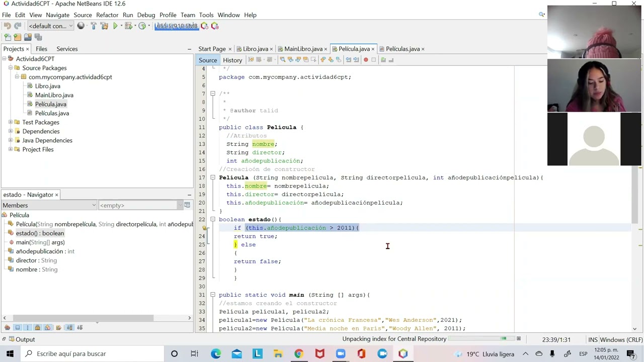Open Microsoft Edge from taskbar
The image size is (644, 362).
pos(216,353)
